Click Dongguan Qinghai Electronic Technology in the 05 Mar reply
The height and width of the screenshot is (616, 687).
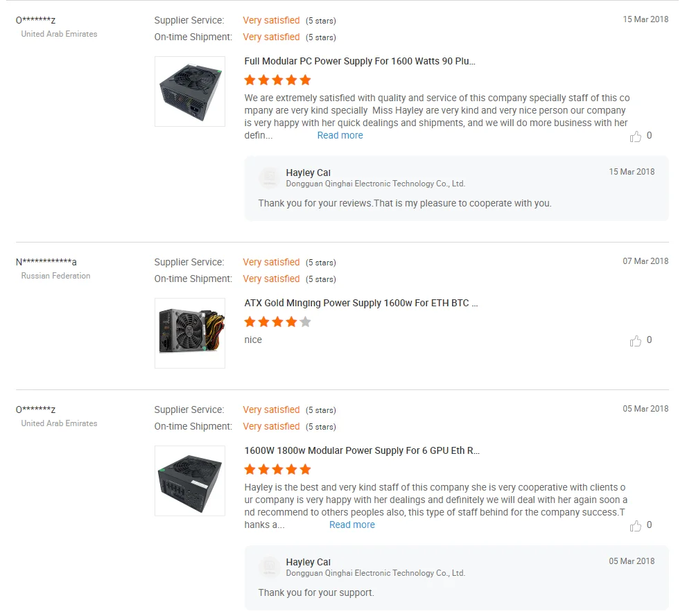[375, 573]
